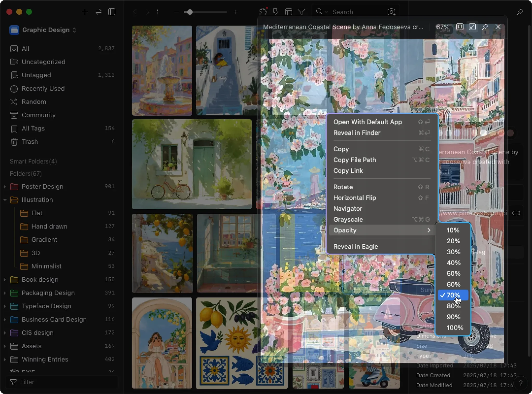Click the plus icon to add new item
Viewport: 532px width, 394px height.
pos(85,12)
